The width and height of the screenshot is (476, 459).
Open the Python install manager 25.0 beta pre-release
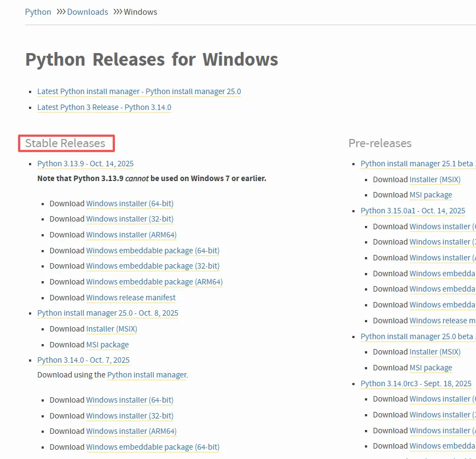tap(418, 336)
